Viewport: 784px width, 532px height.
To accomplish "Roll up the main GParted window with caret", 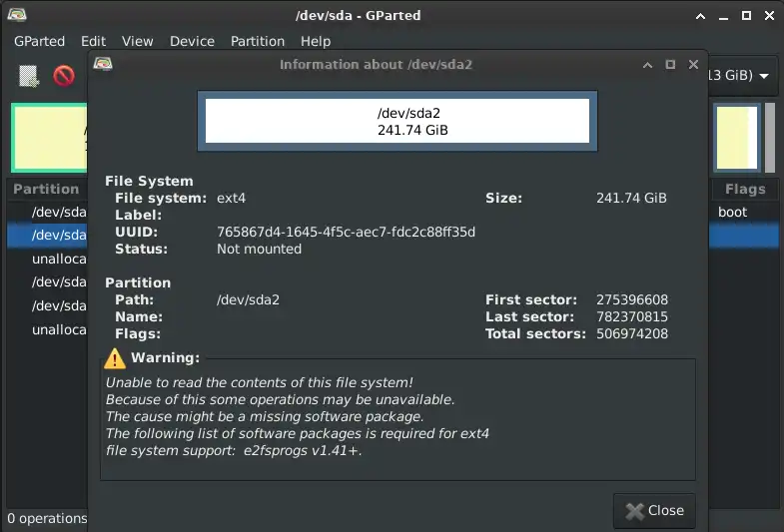I will pos(700,16).
